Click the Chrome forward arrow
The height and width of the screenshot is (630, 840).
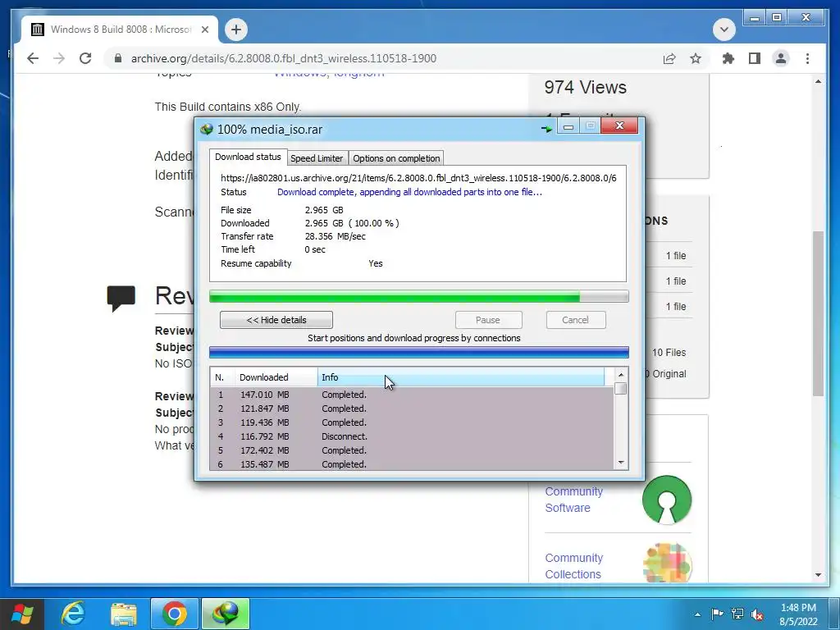coord(59,58)
